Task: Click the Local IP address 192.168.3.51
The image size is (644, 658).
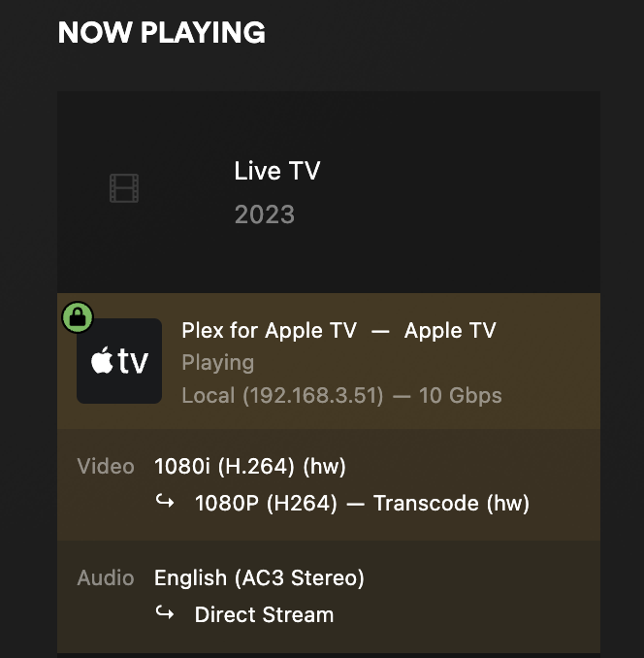Action: 282,396
